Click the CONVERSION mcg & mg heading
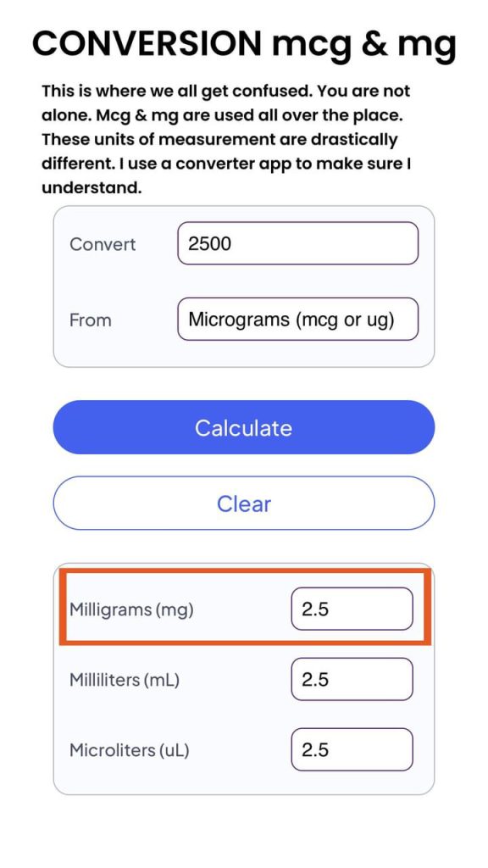The height and width of the screenshot is (868, 488). click(244, 43)
